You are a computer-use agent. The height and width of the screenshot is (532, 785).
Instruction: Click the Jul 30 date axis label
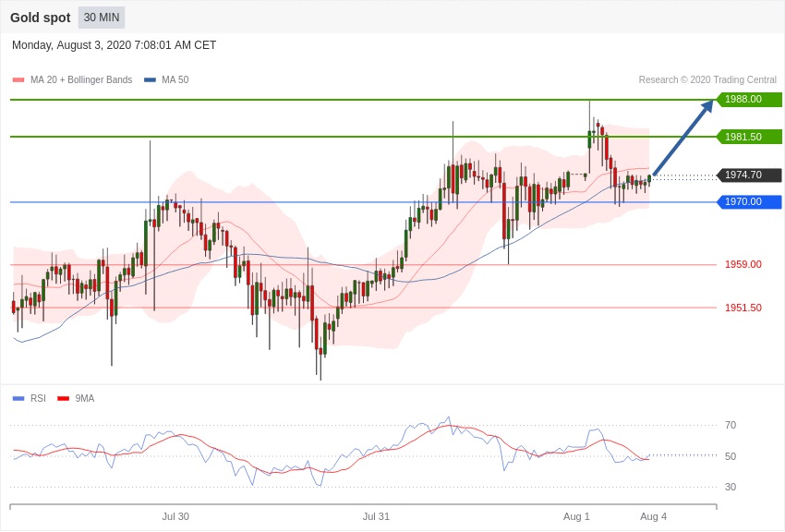coord(175,516)
